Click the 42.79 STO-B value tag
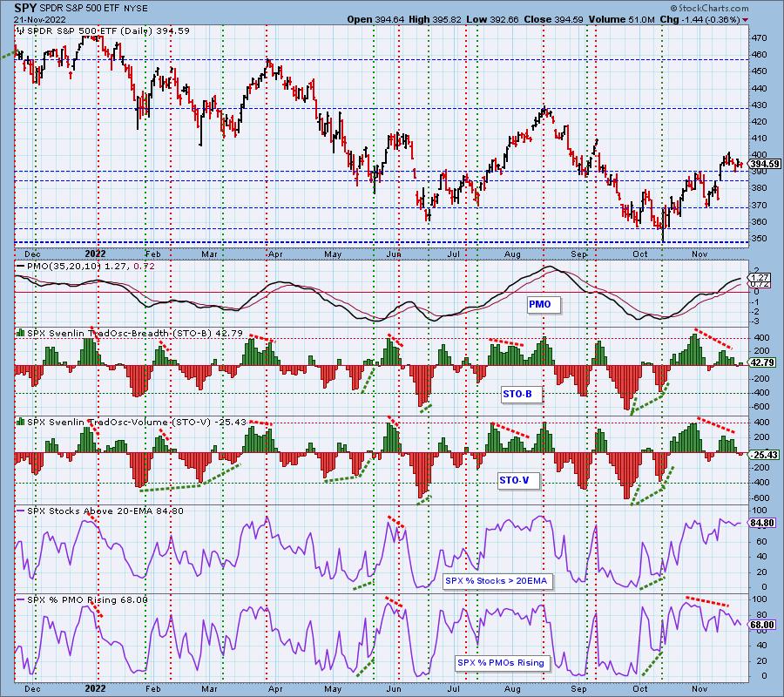This screenshot has height=697, width=784. click(762, 362)
